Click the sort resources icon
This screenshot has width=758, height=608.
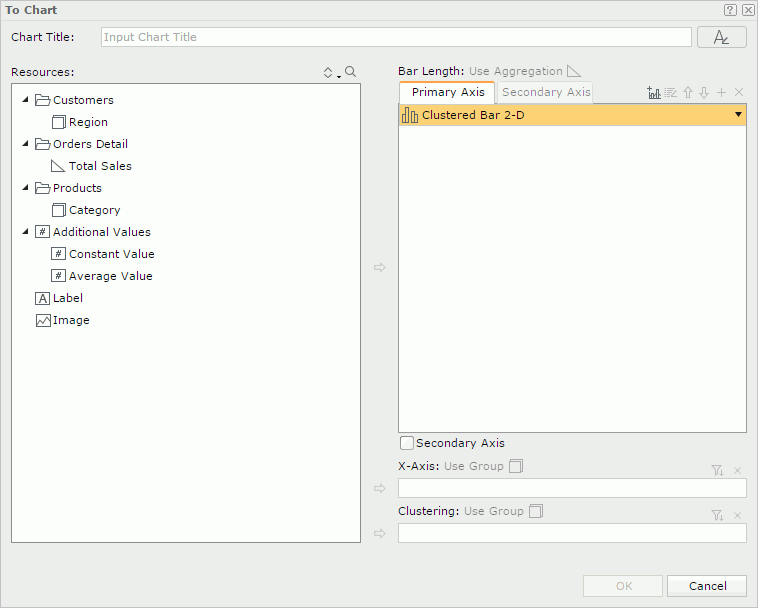click(328, 72)
